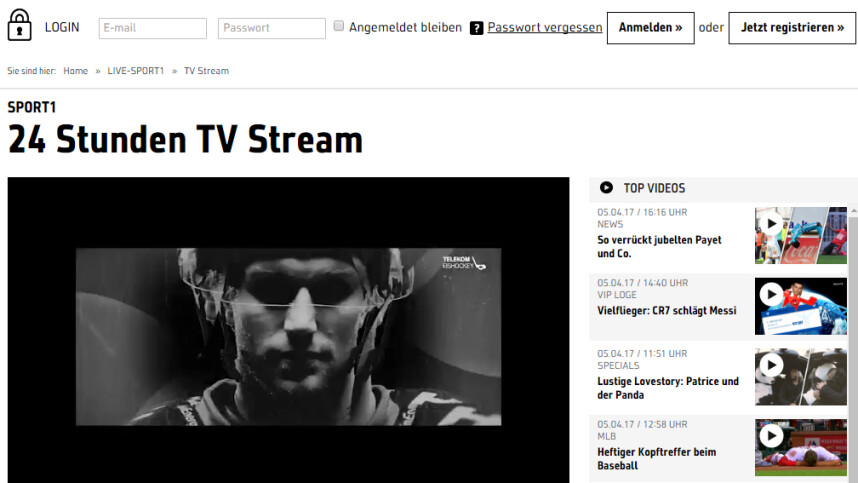Viewport: 858px width, 483px height.
Task: Click the TOP VIDEOS list scrollbar
Action: pyautogui.click(x=853, y=345)
